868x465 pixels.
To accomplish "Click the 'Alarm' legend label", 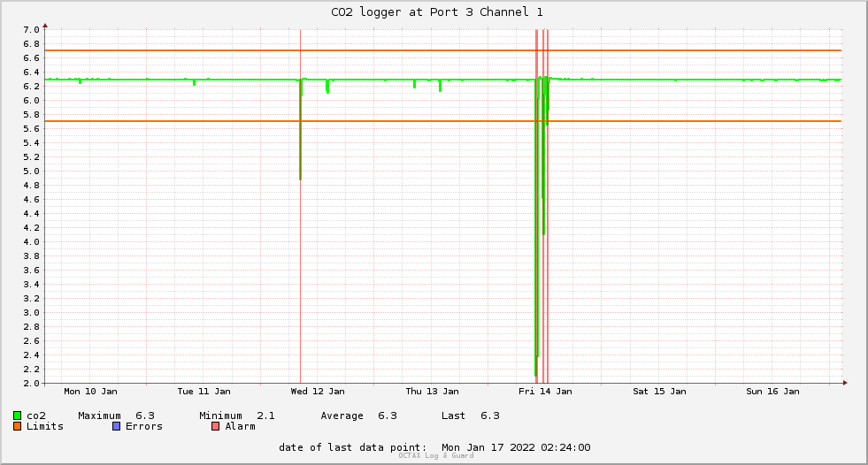I will click(241, 426).
